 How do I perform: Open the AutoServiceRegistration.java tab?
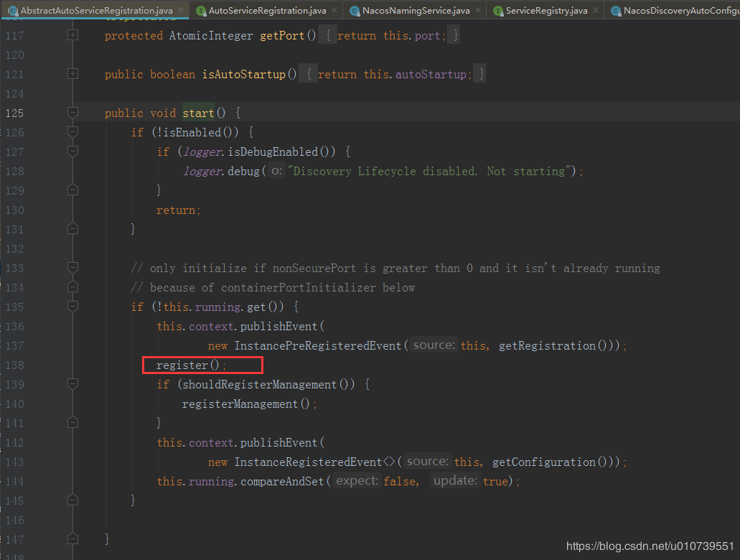point(267,10)
